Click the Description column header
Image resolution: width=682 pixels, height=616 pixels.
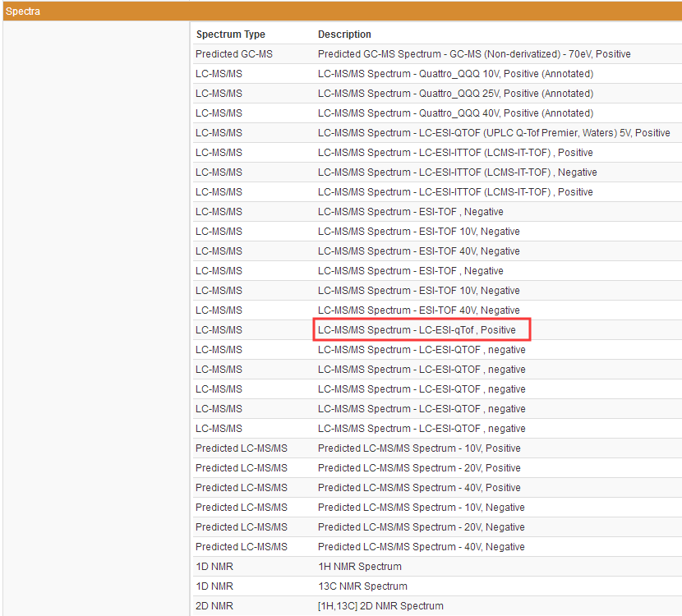point(344,34)
